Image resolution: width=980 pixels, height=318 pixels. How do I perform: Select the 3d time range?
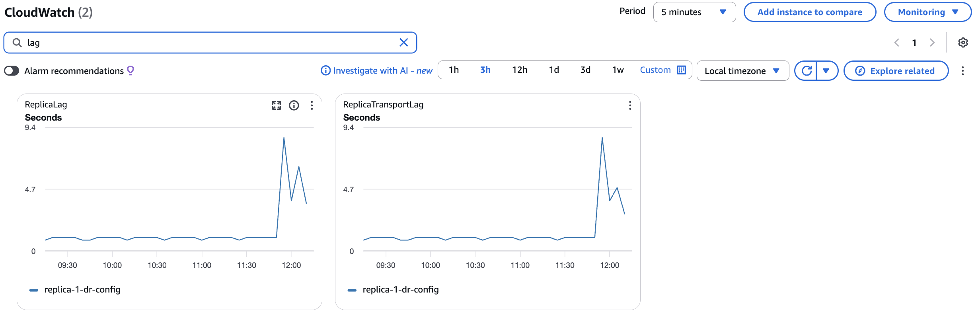click(585, 70)
